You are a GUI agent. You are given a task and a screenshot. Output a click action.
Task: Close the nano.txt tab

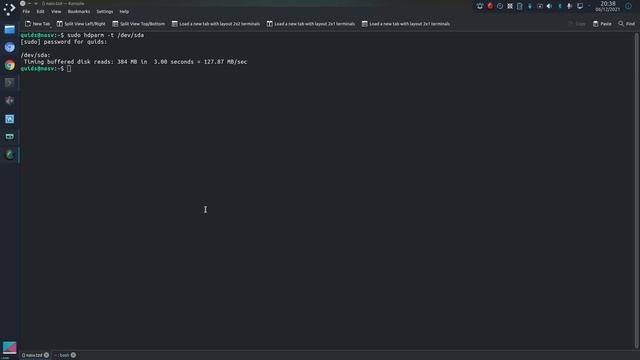[46, 355]
